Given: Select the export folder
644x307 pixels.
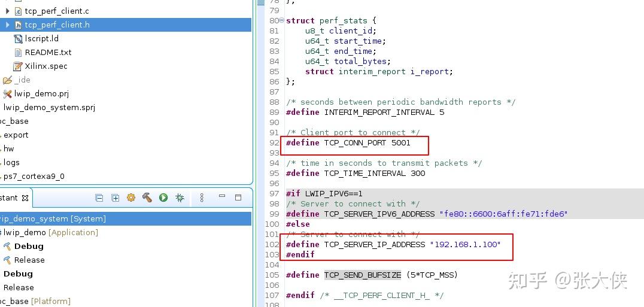Looking at the screenshot, I should click(16, 135).
